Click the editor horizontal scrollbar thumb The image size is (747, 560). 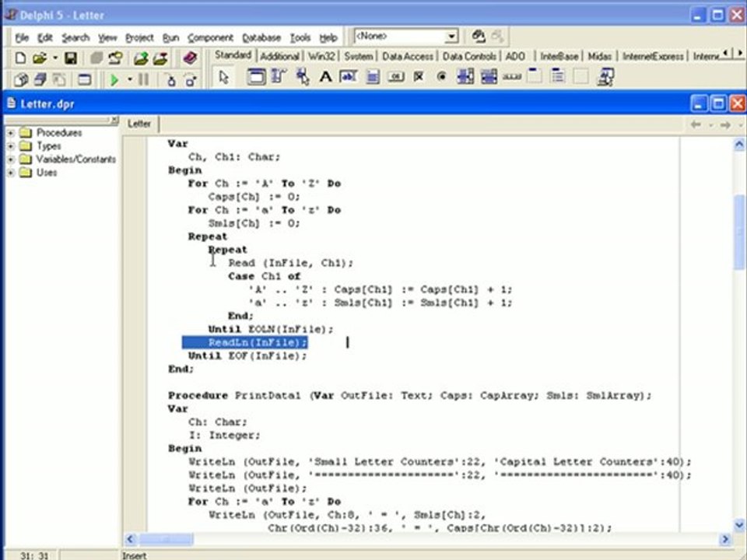(x=166, y=539)
